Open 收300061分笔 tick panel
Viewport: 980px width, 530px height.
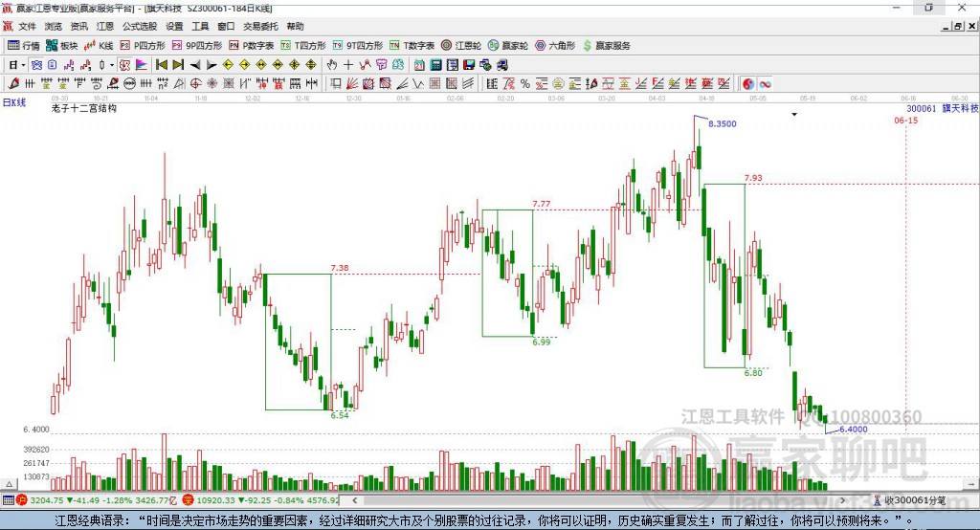(x=909, y=500)
